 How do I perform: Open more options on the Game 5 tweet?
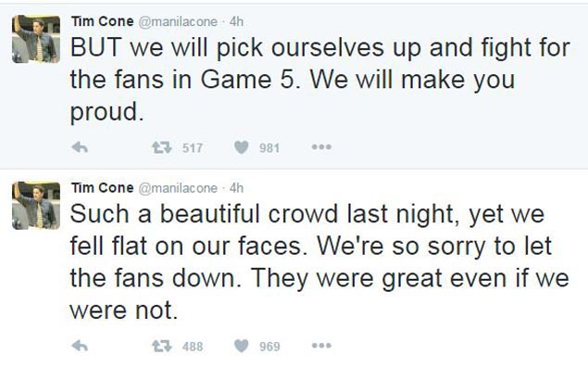321,146
